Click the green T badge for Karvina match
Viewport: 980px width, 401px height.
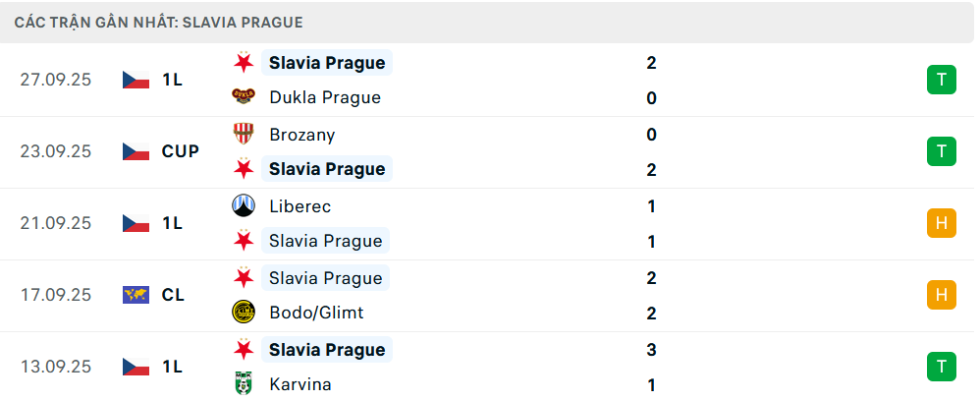[941, 367]
